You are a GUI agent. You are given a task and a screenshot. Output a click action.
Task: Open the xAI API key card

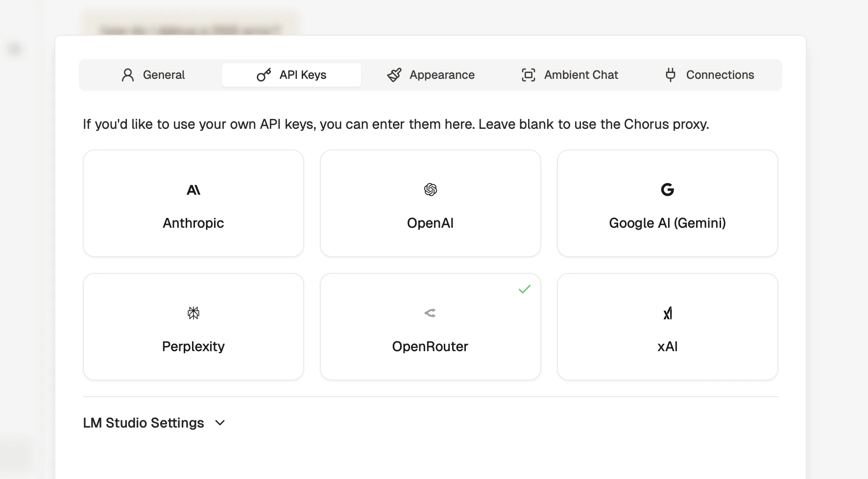(x=668, y=327)
